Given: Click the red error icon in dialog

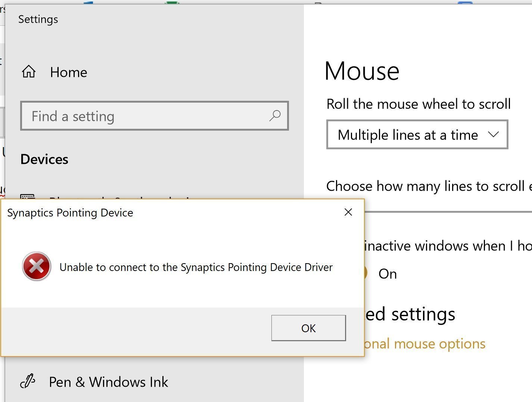Looking at the screenshot, I should tap(37, 266).
